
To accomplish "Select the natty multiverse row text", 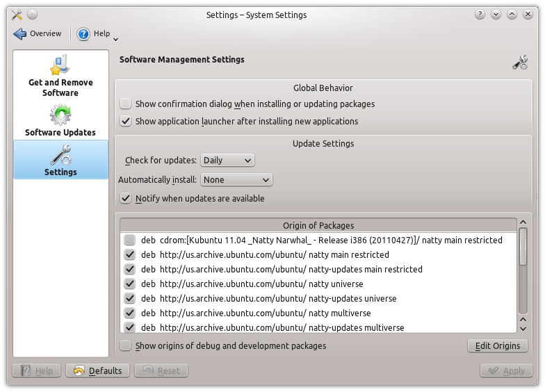I will pos(256,313).
